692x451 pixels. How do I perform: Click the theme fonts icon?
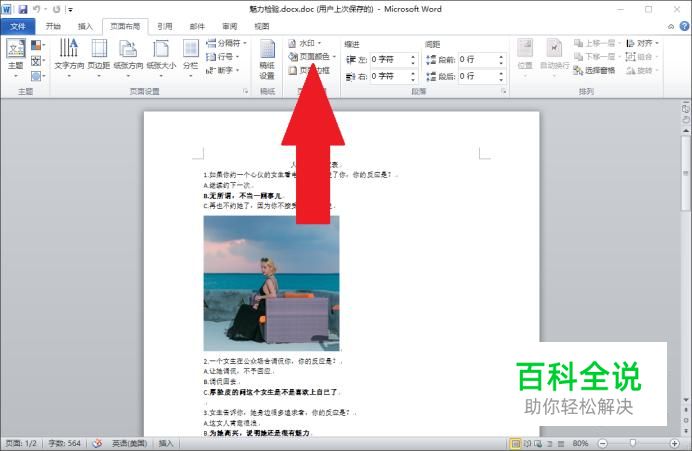(37, 60)
